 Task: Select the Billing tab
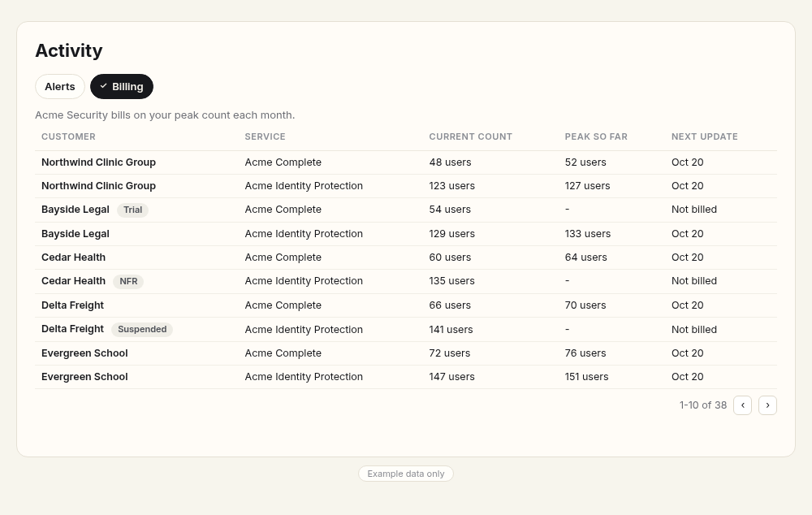click(x=122, y=87)
